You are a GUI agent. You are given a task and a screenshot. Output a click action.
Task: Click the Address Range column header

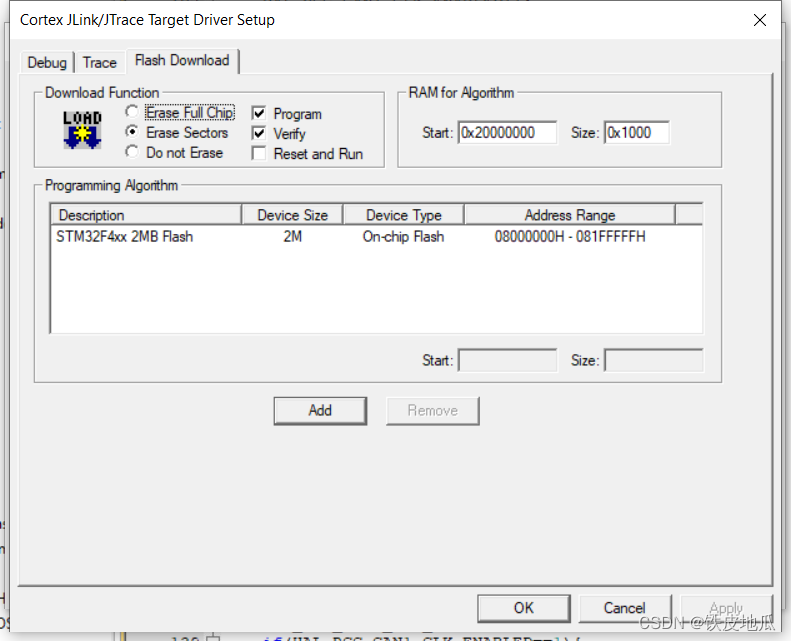point(570,215)
